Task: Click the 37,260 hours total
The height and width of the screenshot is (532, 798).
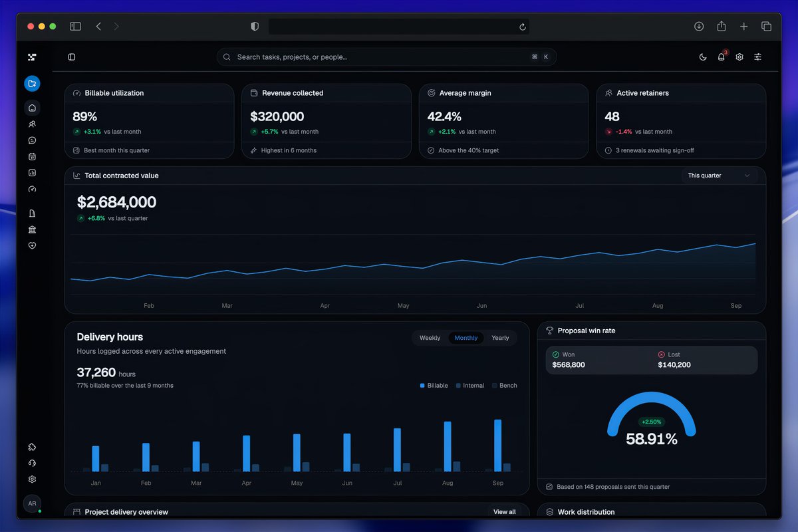Action: point(106,373)
